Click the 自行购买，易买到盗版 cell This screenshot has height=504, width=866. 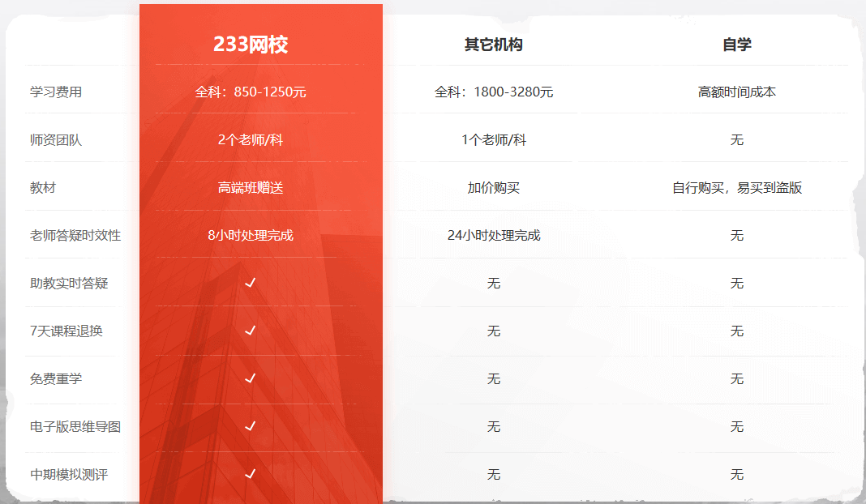(x=737, y=188)
